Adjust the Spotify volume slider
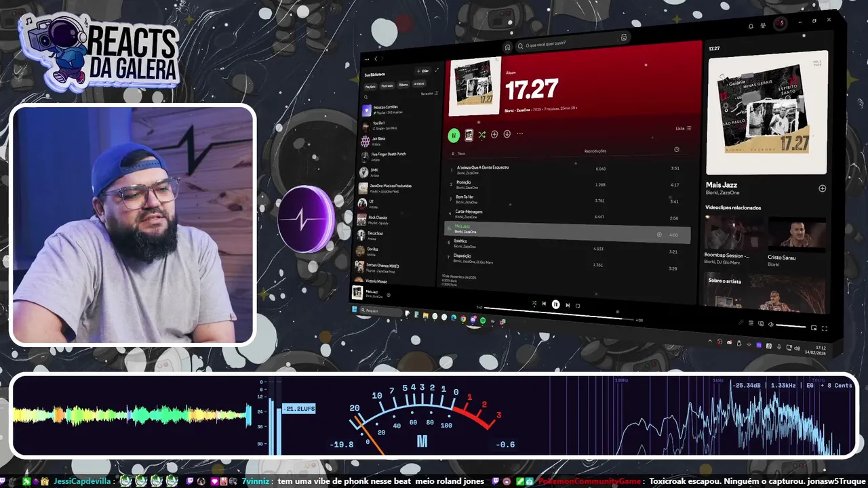Viewport: 868px width, 488px height. tap(791, 327)
